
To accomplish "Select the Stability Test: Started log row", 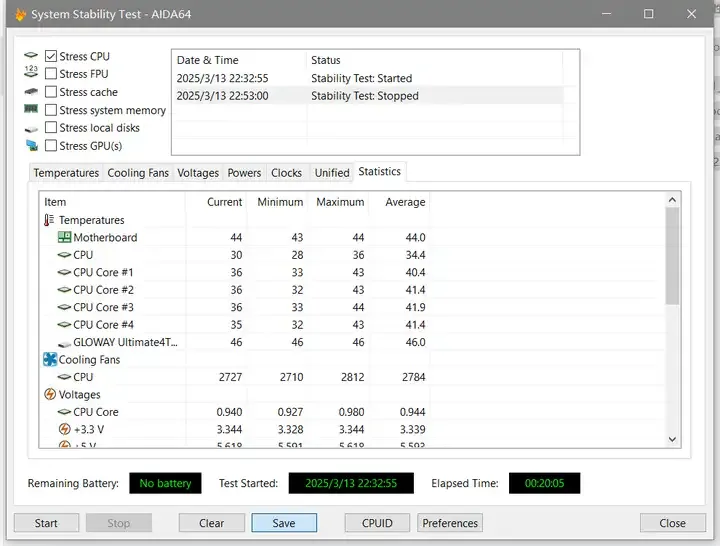I will coord(370,78).
